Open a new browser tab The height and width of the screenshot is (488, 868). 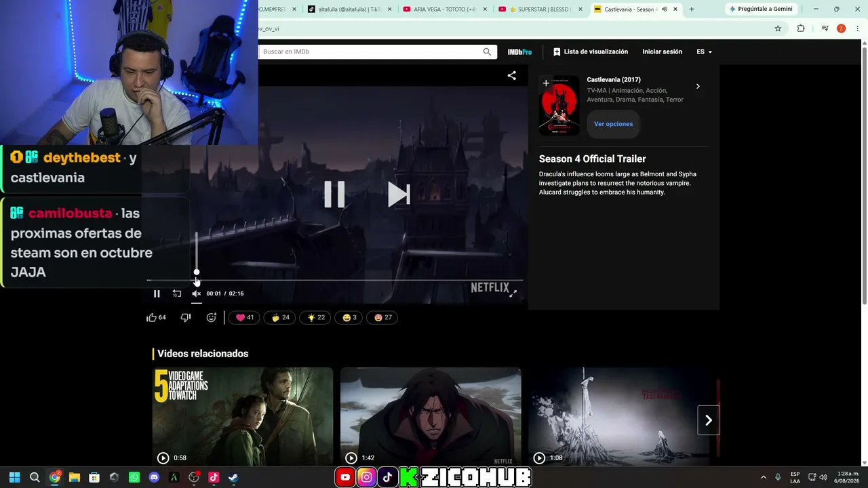pos(692,9)
